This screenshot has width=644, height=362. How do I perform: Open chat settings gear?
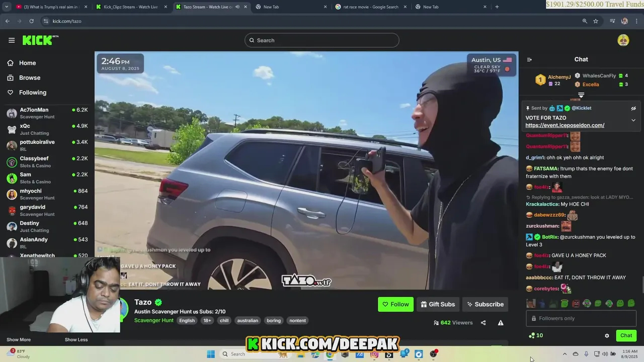607,335
